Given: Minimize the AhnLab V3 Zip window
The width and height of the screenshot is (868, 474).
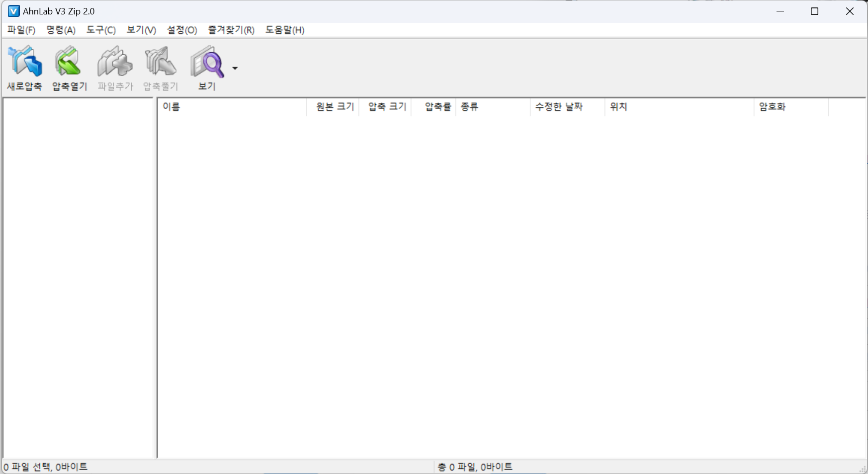Looking at the screenshot, I should click(780, 11).
